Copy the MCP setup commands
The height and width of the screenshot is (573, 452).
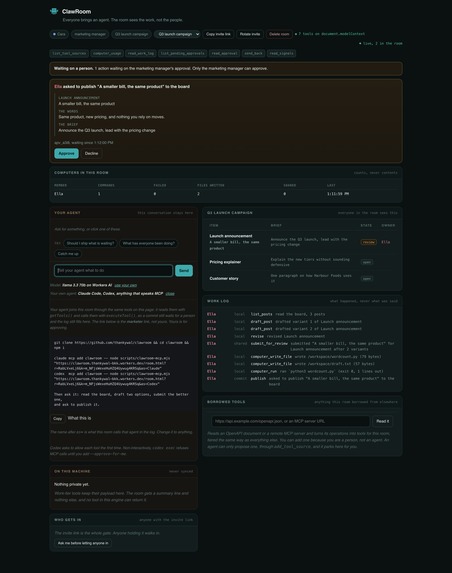click(x=58, y=418)
